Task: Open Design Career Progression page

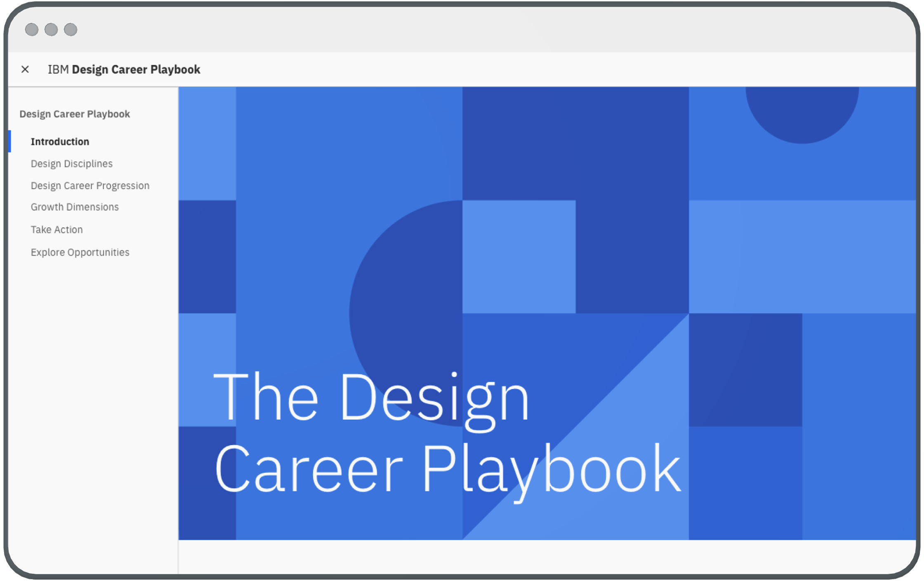Action: (90, 186)
